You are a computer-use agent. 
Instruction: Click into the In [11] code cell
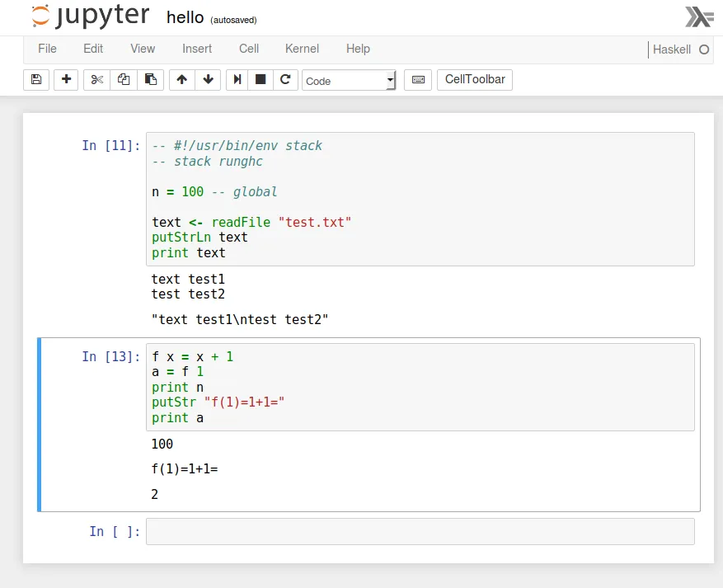click(x=420, y=200)
